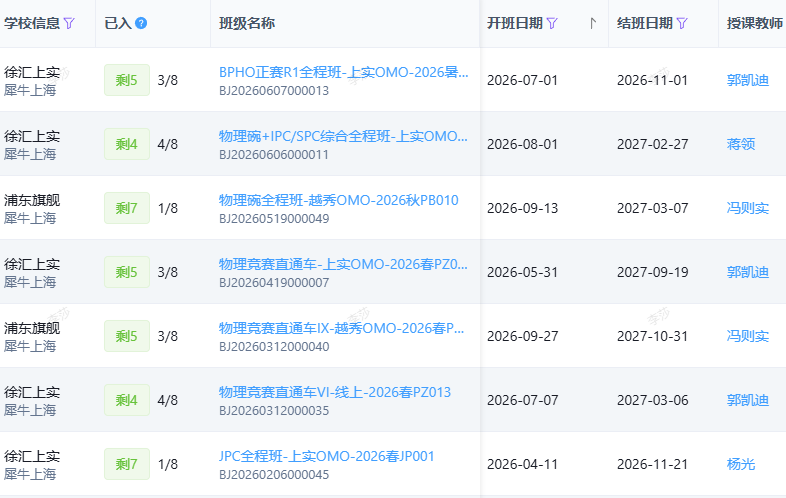
Task: Click end date 2027-10-31
Action: click(x=653, y=336)
